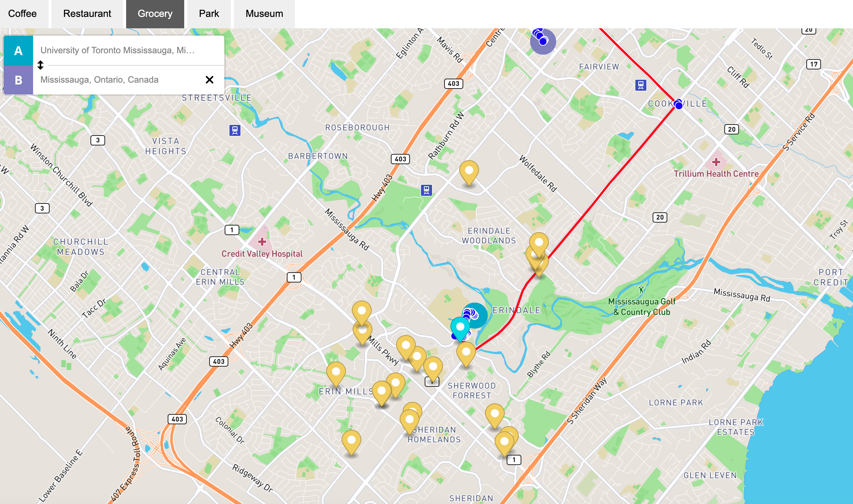Screen dimensions: 853x504
Task: Click the blue route waypoint dot at Cooksville
Action: click(x=679, y=105)
